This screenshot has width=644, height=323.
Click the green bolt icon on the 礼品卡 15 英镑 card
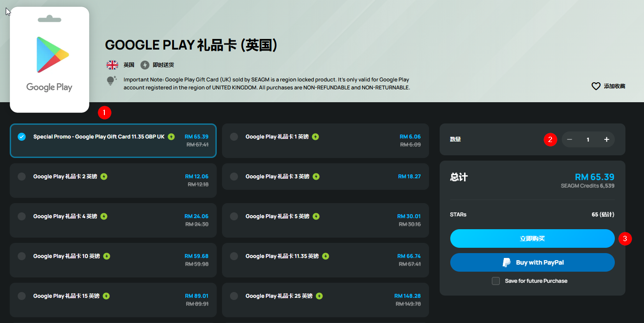pyautogui.click(x=106, y=296)
